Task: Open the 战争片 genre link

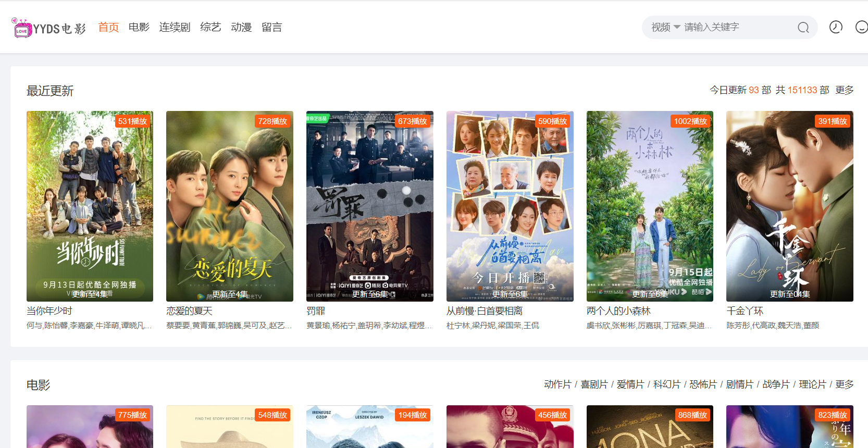Action: pos(776,384)
